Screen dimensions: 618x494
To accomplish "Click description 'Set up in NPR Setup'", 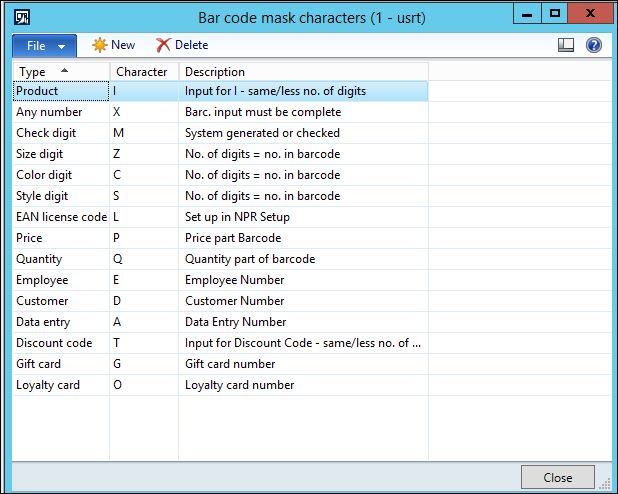I will pyautogui.click(x=237, y=217).
